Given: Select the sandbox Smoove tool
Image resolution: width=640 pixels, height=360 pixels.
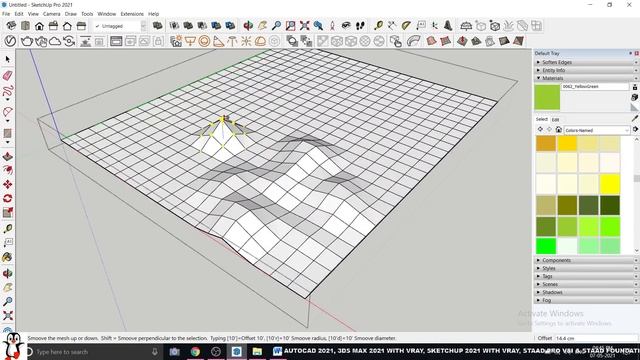Looking at the screenshot, I should coord(462,41).
